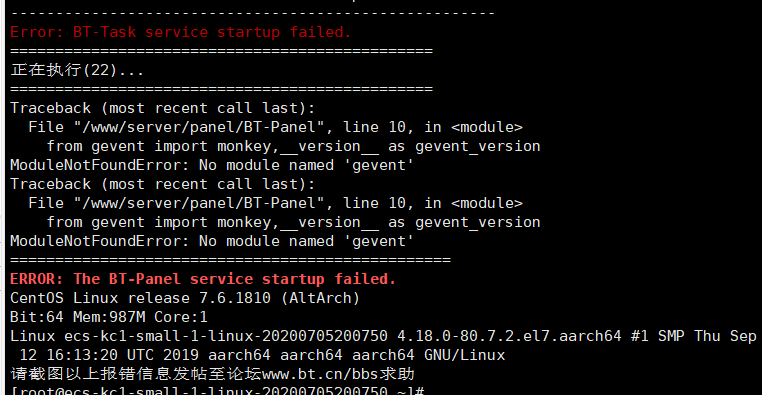Click the CentOS Linux release 7.6.1810 line
Screen dimensions: 762x395
pyautogui.click(x=185, y=298)
